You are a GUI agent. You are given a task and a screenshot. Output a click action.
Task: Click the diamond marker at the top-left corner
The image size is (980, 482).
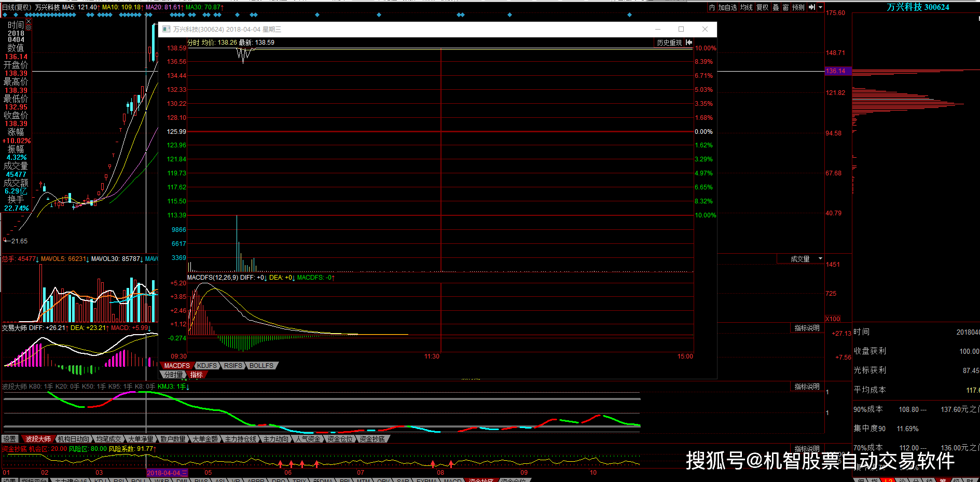click(x=5, y=15)
